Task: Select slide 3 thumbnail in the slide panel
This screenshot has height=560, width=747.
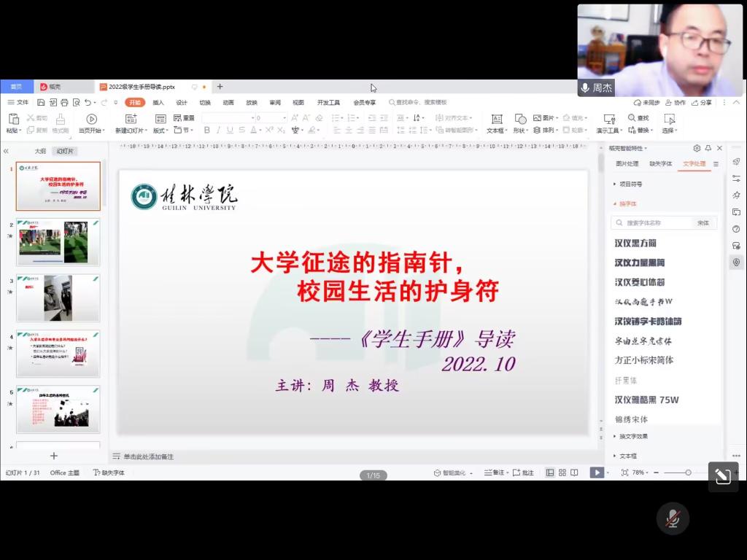Action: click(x=58, y=297)
